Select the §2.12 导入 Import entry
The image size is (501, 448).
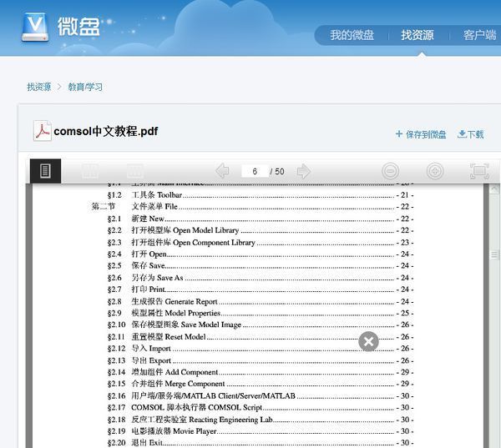click(261, 349)
